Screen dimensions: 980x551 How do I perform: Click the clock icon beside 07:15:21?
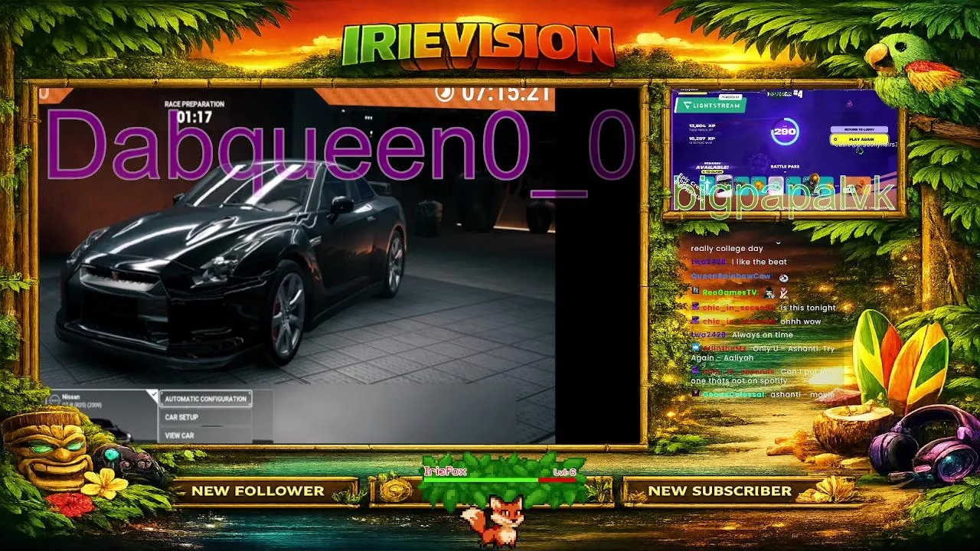click(444, 93)
